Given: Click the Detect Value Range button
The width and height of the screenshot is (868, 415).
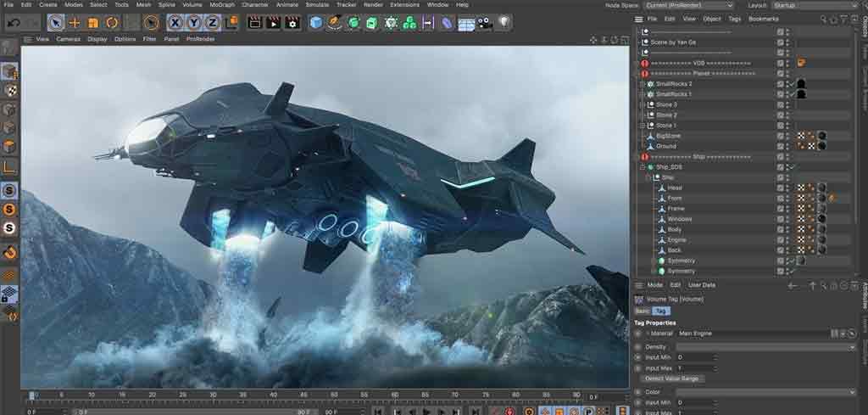Looking at the screenshot, I should click(x=672, y=379).
